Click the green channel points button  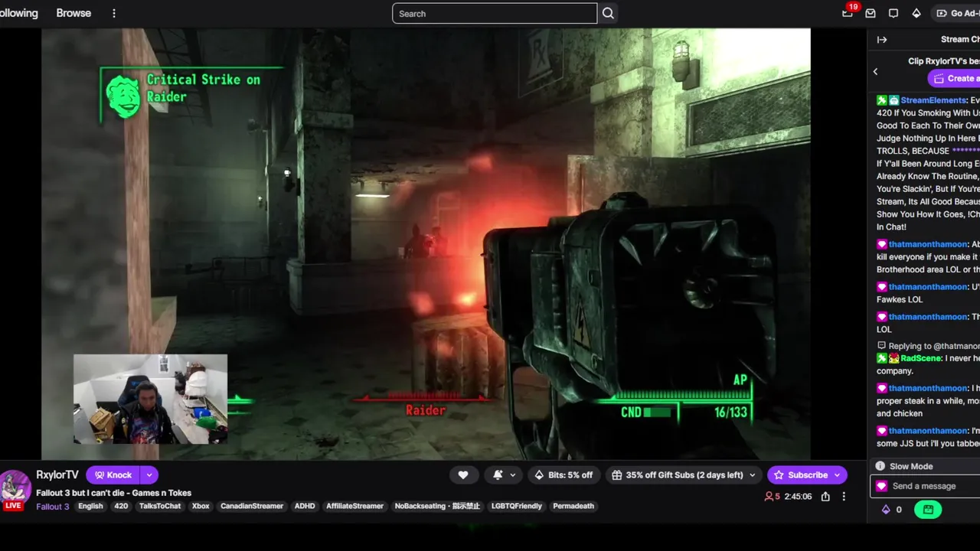pyautogui.click(x=928, y=510)
